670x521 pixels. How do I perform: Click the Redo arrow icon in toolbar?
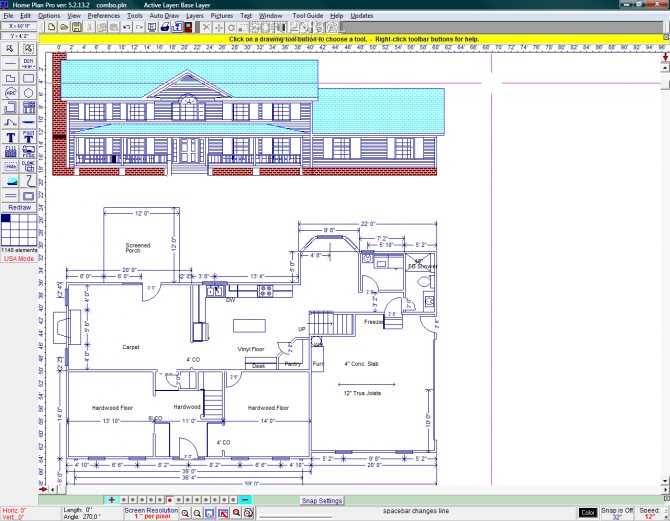tap(140, 27)
